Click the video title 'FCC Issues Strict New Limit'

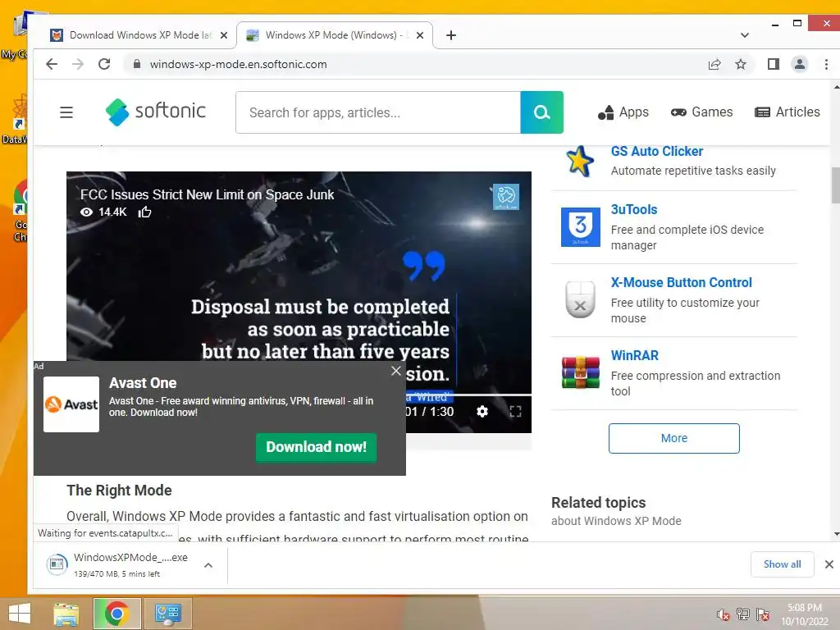coord(207,194)
